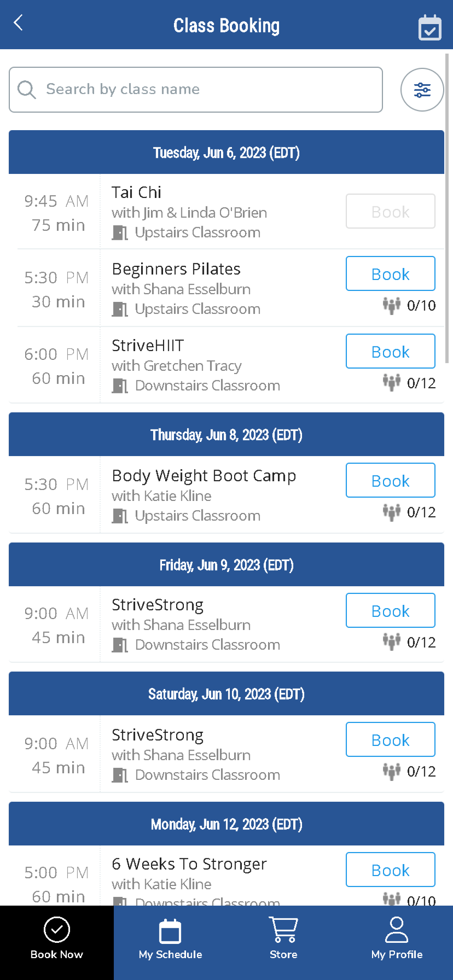Screen dimensions: 453x980
Task: Book the StriveHIIT class
Action: pyautogui.click(x=390, y=351)
